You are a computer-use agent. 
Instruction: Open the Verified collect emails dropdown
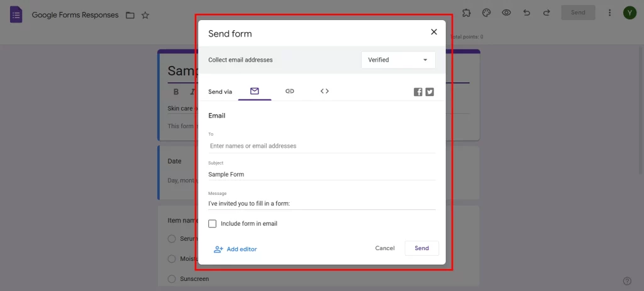pyautogui.click(x=398, y=60)
